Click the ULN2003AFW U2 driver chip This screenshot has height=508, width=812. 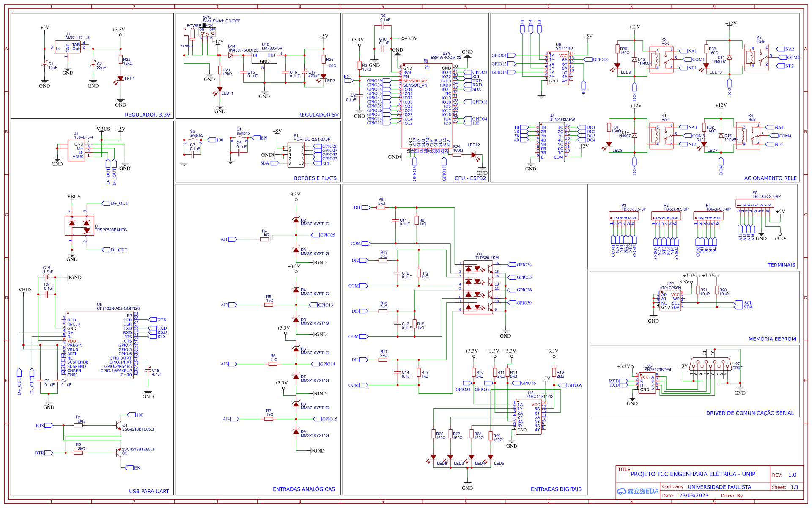click(x=551, y=142)
